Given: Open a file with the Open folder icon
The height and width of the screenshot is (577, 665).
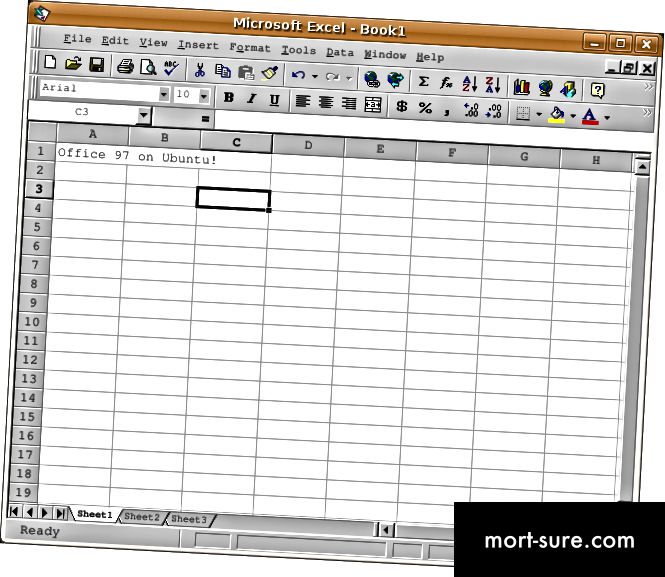Looking at the screenshot, I should tap(73, 64).
